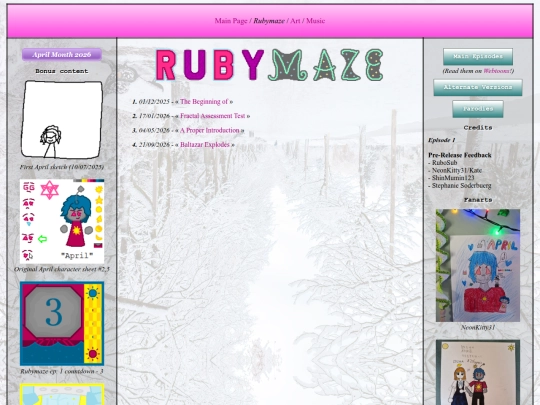
Task: Open "A Proper Introduction" episode link
Action: click(x=210, y=131)
